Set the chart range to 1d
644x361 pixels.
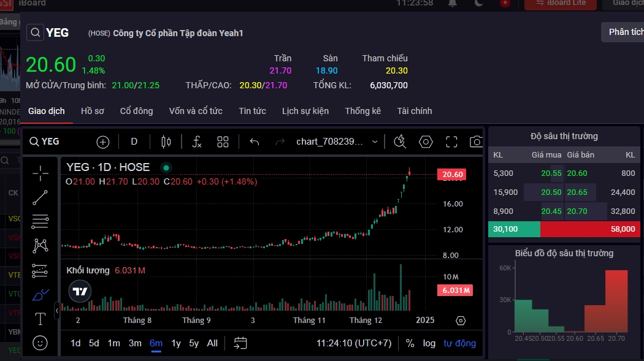pos(75,343)
